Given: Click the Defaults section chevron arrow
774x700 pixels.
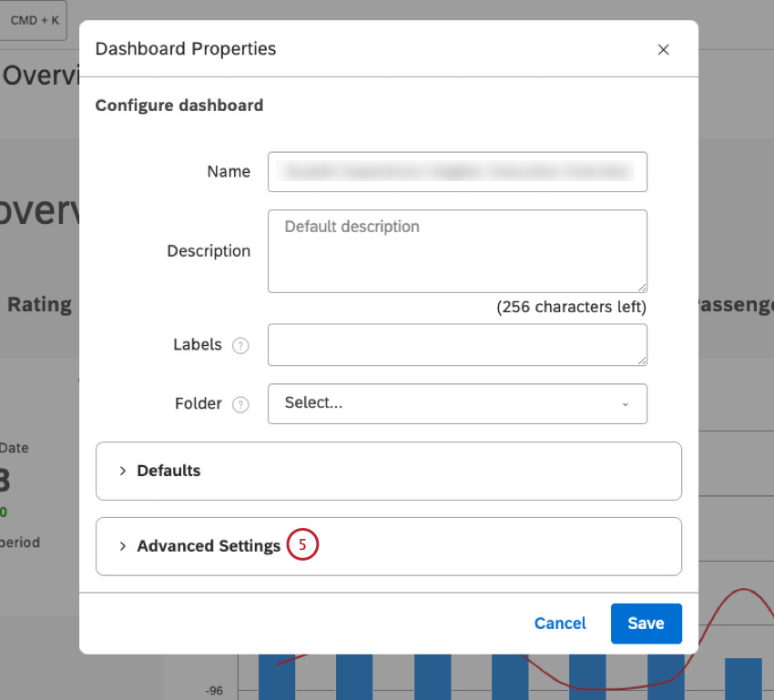Looking at the screenshot, I should (x=123, y=471).
